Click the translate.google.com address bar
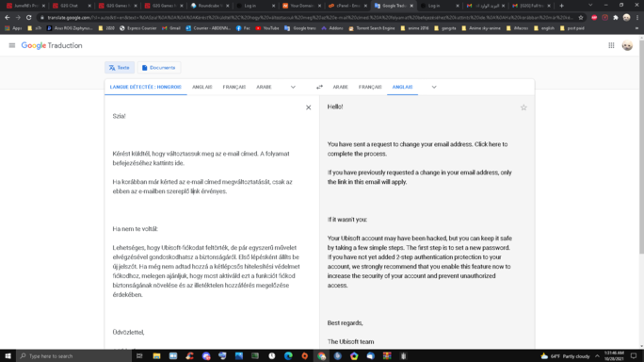644x362 pixels. click(x=310, y=17)
